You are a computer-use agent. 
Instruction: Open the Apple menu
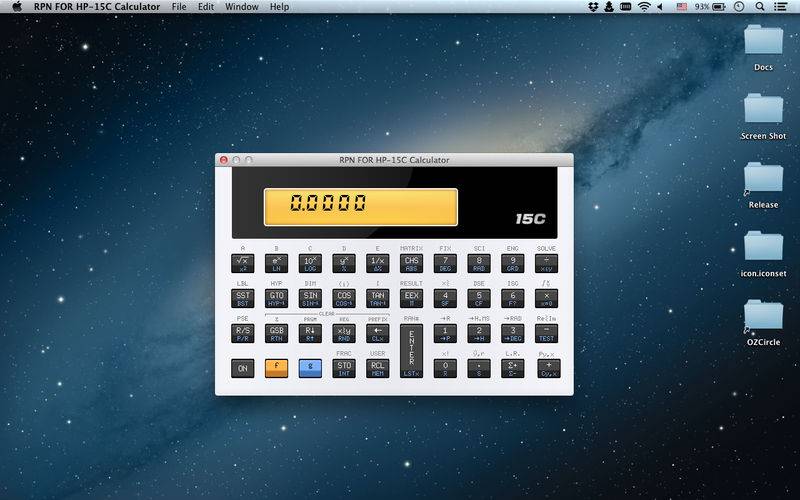[x=17, y=7]
